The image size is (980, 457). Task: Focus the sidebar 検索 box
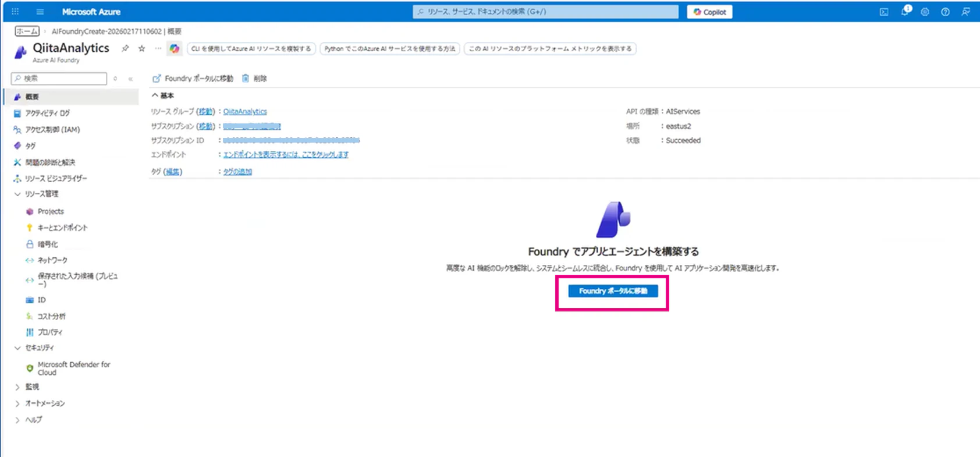[x=59, y=78]
